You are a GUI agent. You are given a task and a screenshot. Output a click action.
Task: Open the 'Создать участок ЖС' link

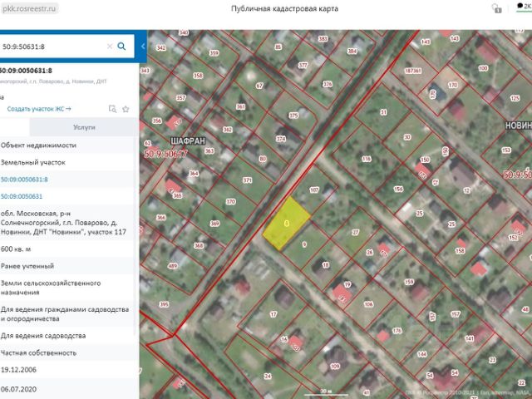click(x=39, y=109)
